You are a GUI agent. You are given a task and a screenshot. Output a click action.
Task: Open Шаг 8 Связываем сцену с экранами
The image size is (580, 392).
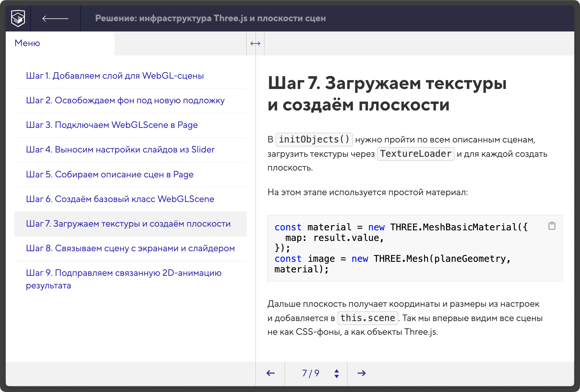click(x=130, y=248)
